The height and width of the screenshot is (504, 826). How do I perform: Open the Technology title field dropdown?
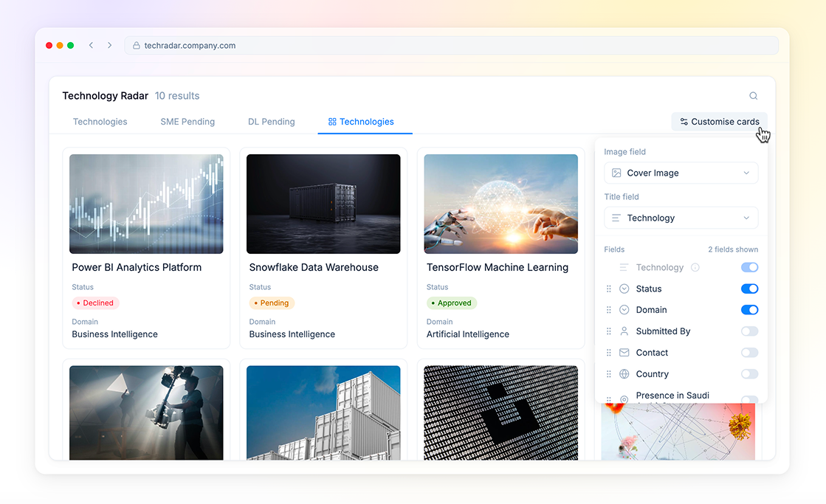point(681,218)
